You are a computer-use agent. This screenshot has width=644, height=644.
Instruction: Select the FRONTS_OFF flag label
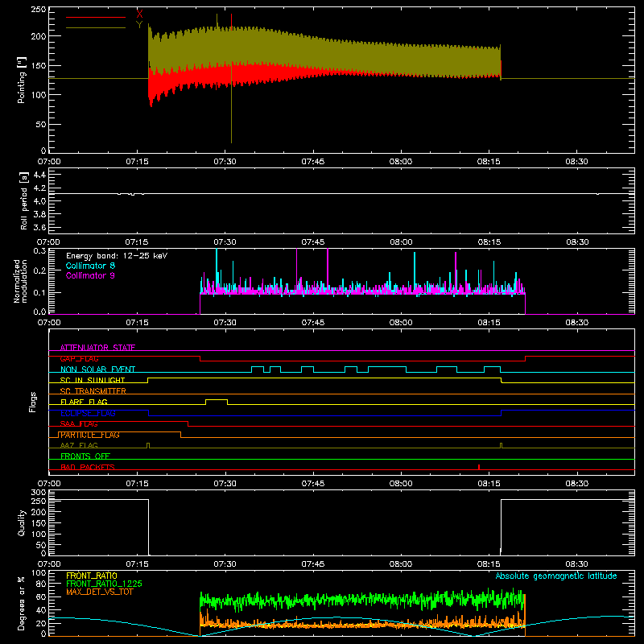tap(85, 456)
